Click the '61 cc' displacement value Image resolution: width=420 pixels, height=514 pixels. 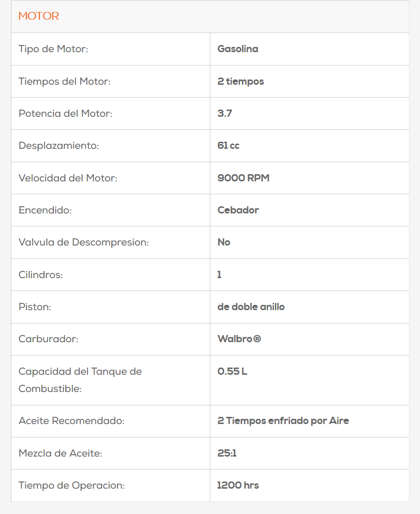[x=228, y=145]
